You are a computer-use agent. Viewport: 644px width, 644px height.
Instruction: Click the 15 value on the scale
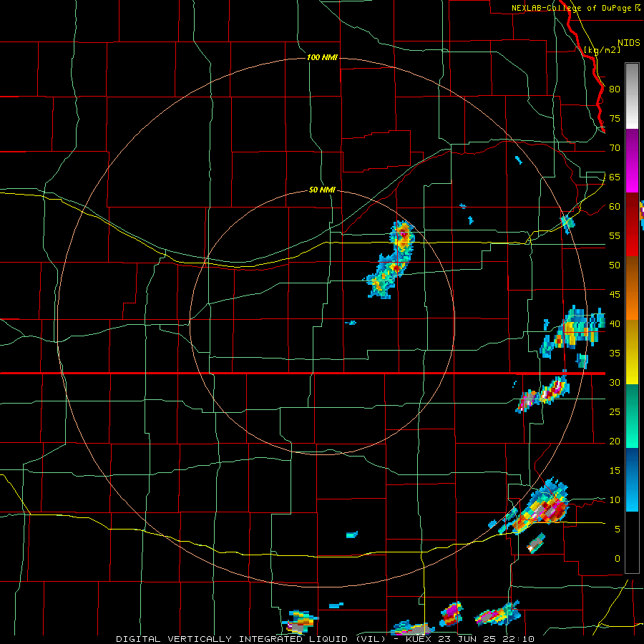(615, 471)
